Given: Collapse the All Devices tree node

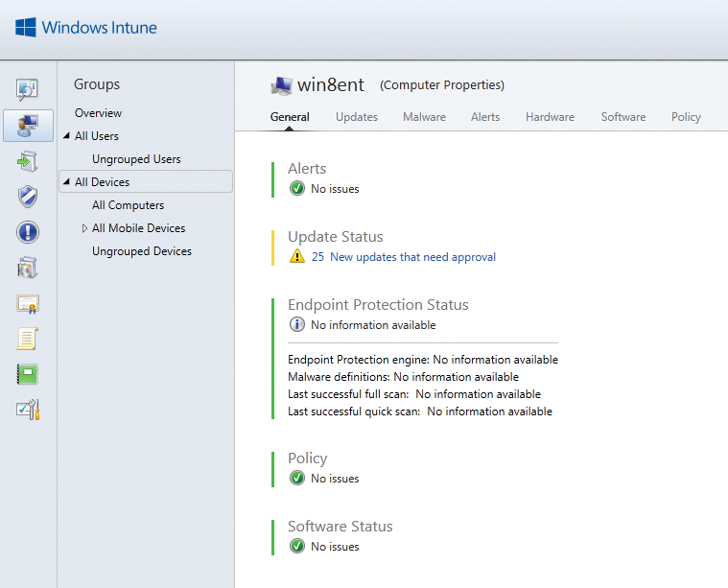Looking at the screenshot, I should pyautogui.click(x=66, y=181).
